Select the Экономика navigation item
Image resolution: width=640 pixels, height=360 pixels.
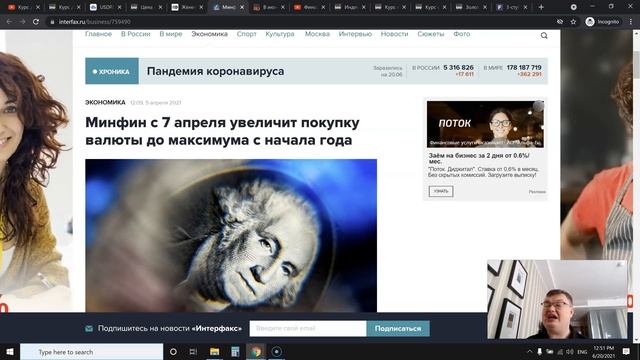tap(209, 34)
